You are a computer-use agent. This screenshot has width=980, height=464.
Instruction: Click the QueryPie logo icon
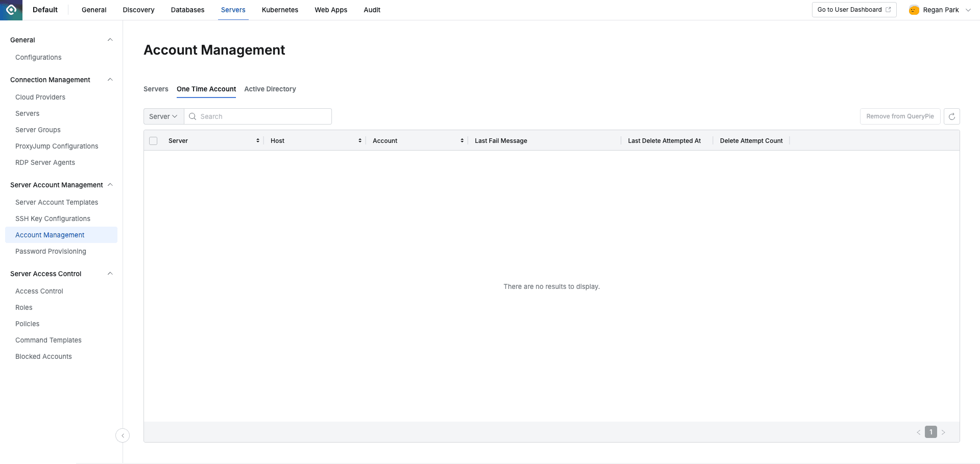coord(10,10)
